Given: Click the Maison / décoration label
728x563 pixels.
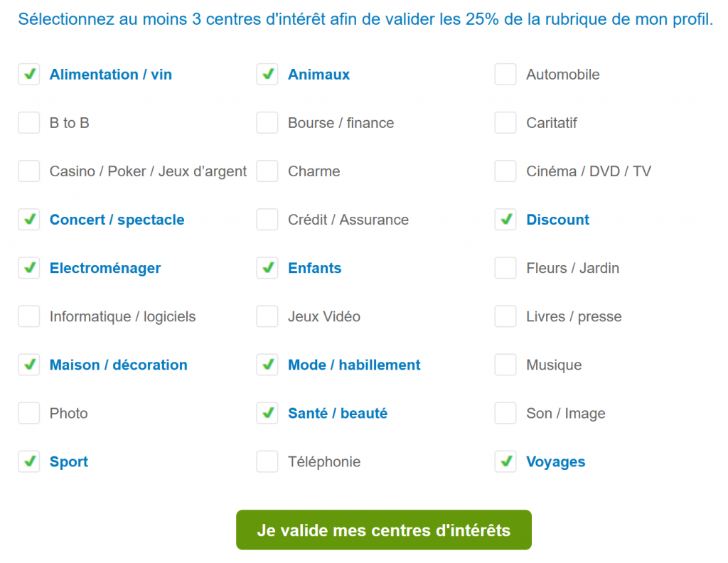Looking at the screenshot, I should (118, 365).
